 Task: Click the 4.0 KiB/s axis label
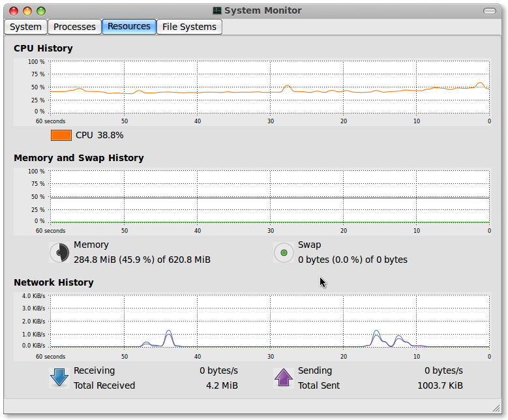34,296
